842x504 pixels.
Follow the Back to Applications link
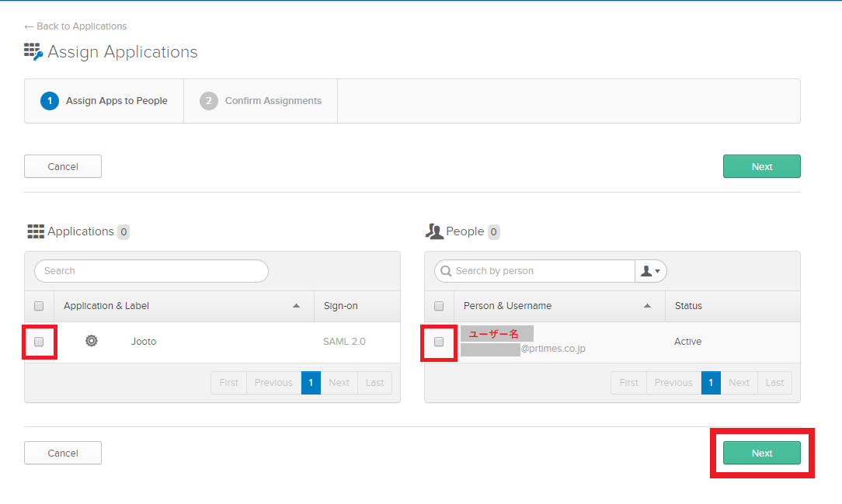pos(75,26)
